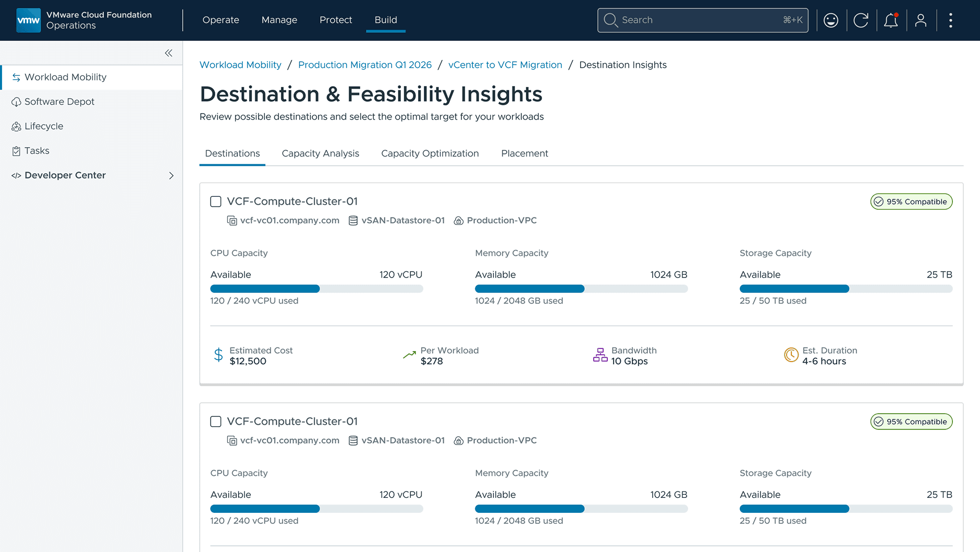
Task: Switch to the Placement tab
Action: [x=524, y=153]
